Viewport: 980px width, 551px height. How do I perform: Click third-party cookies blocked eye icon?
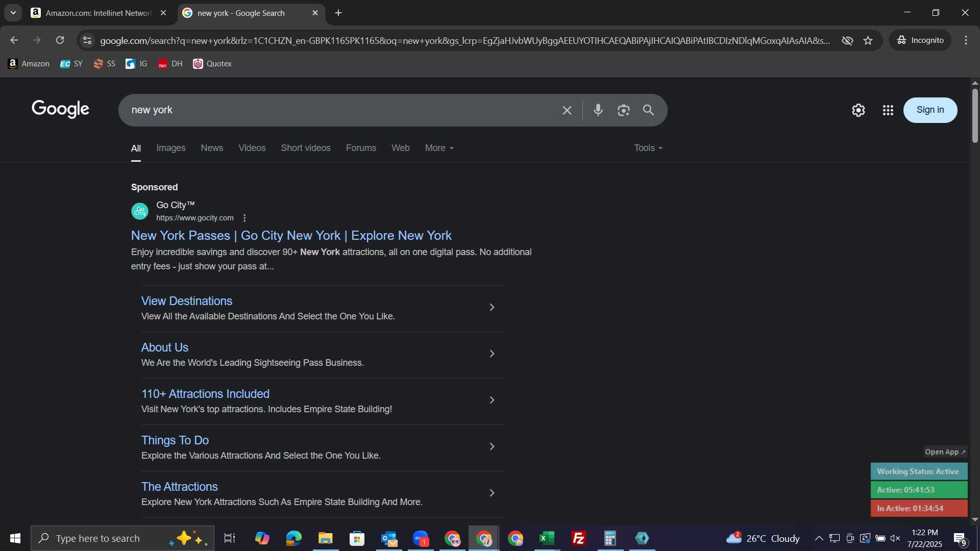pos(847,40)
